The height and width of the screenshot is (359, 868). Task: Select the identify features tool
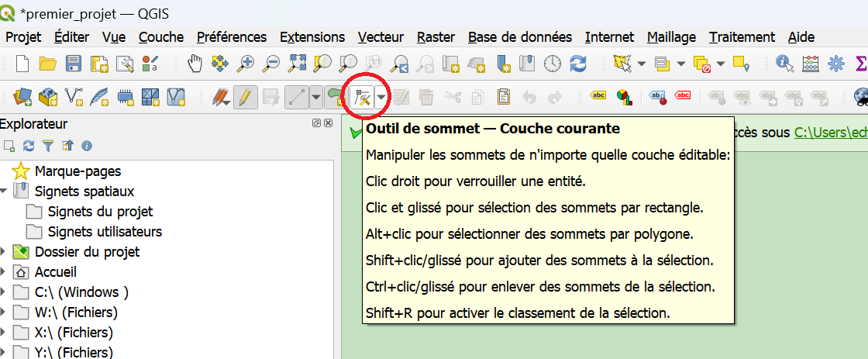coord(784,64)
